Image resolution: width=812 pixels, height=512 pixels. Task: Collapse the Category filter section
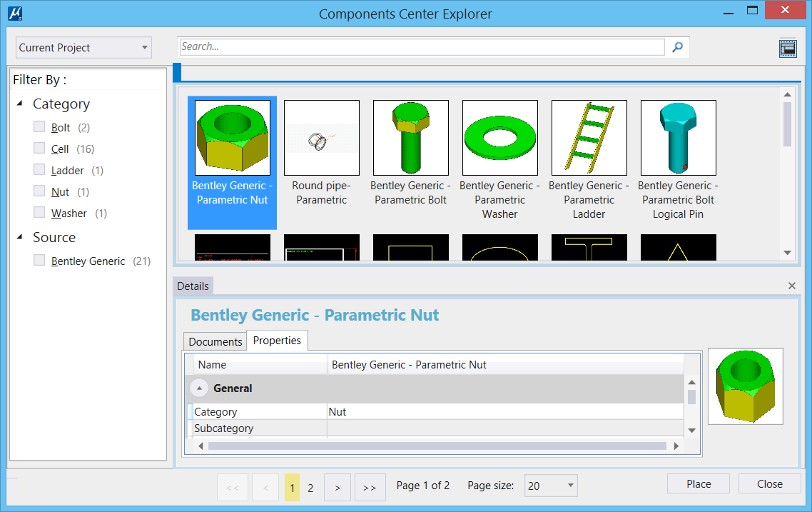pyautogui.click(x=20, y=104)
